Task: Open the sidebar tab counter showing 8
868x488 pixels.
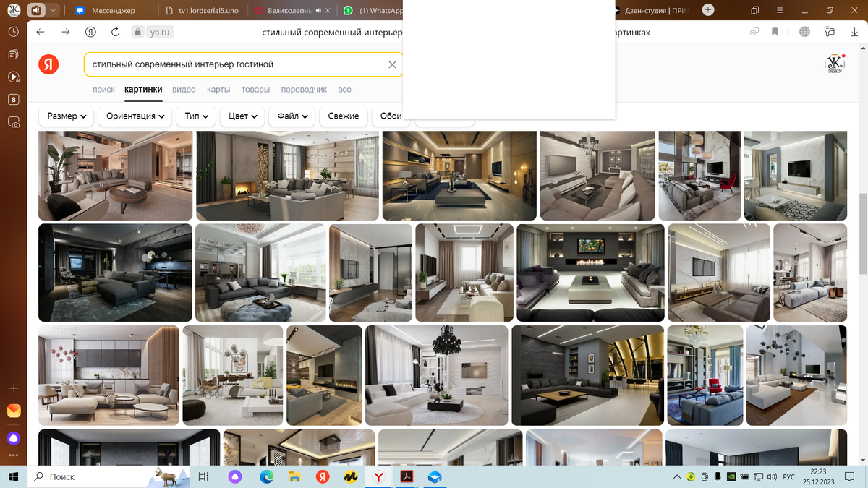Action: coord(14,100)
